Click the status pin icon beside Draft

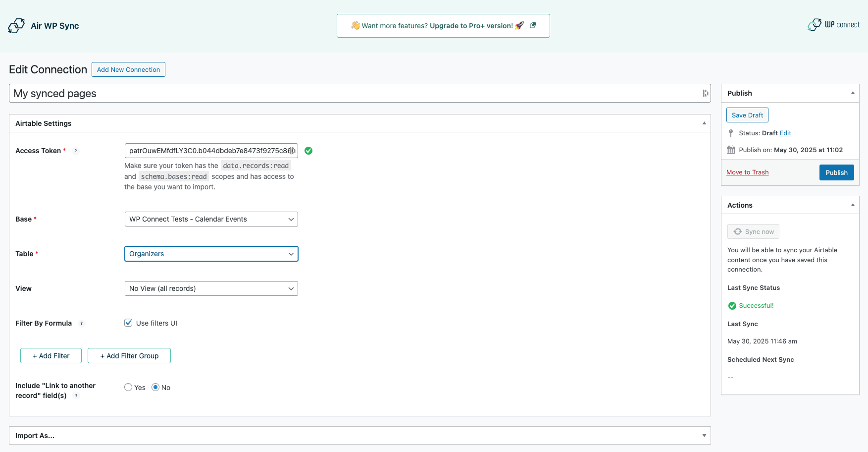[731, 133]
